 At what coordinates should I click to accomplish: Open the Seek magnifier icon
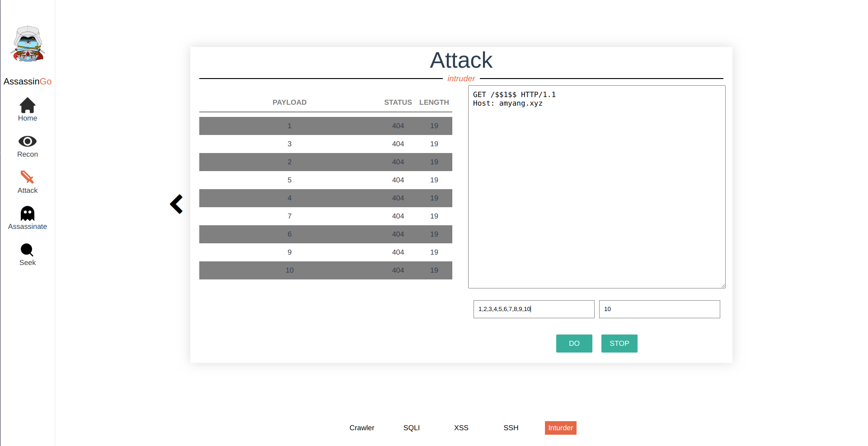click(27, 250)
